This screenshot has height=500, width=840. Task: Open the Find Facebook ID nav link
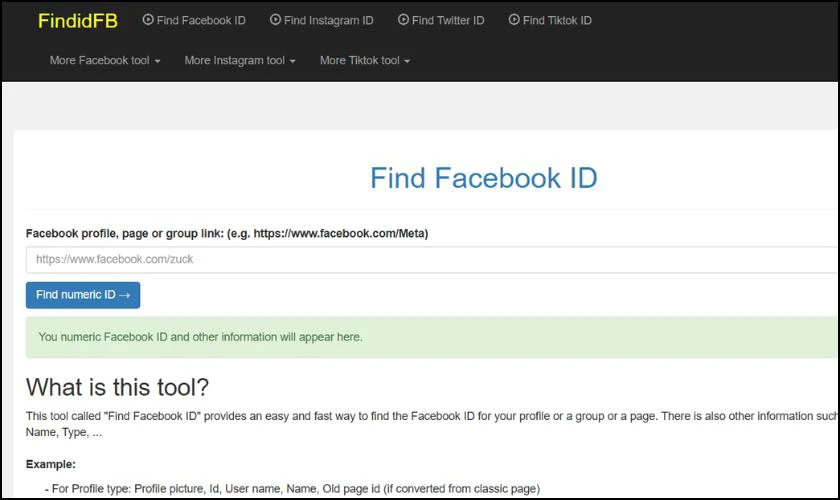click(x=194, y=20)
